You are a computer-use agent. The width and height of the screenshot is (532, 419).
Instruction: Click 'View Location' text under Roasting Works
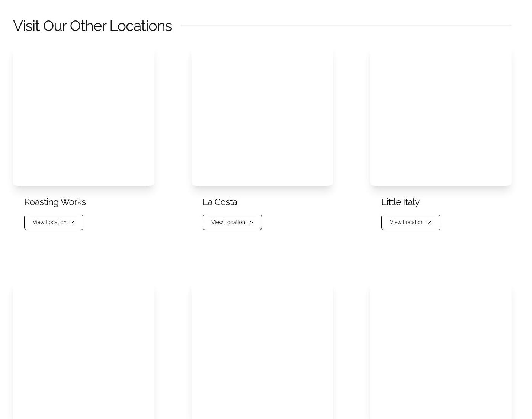pos(49,222)
